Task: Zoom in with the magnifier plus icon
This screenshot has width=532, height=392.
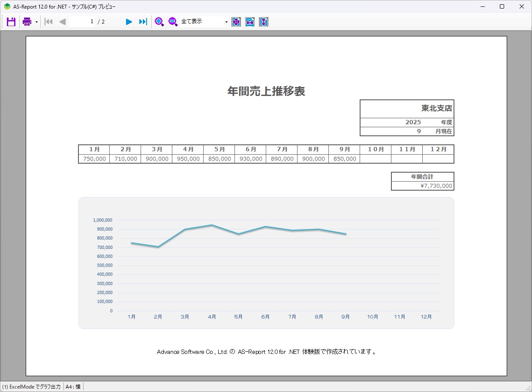Action: (x=159, y=22)
